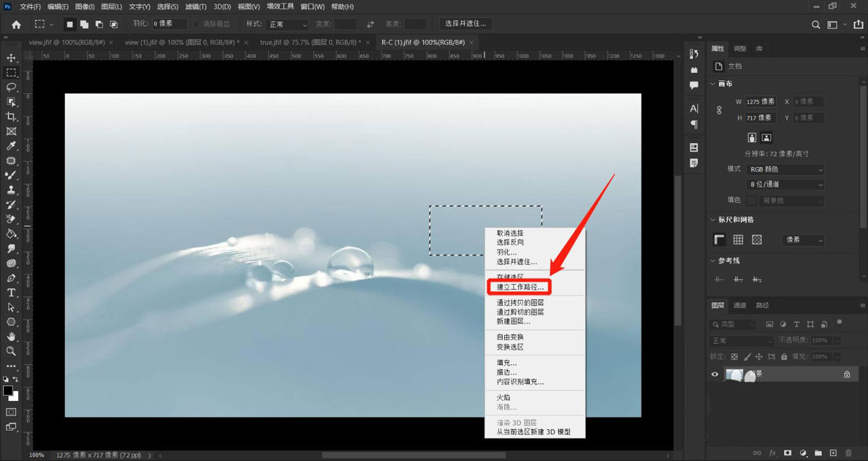Hide the 背景 layer visibility
Image resolution: width=868 pixels, height=461 pixels.
pos(715,374)
